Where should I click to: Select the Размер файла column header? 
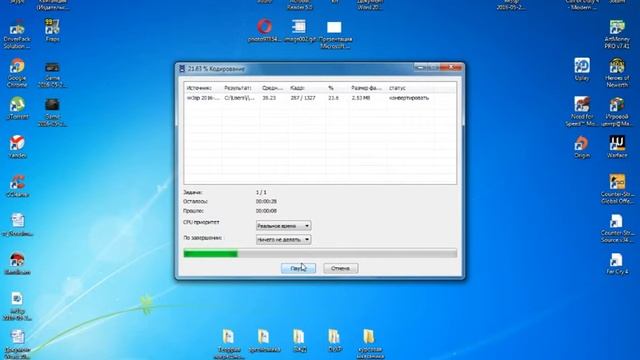coord(368,88)
